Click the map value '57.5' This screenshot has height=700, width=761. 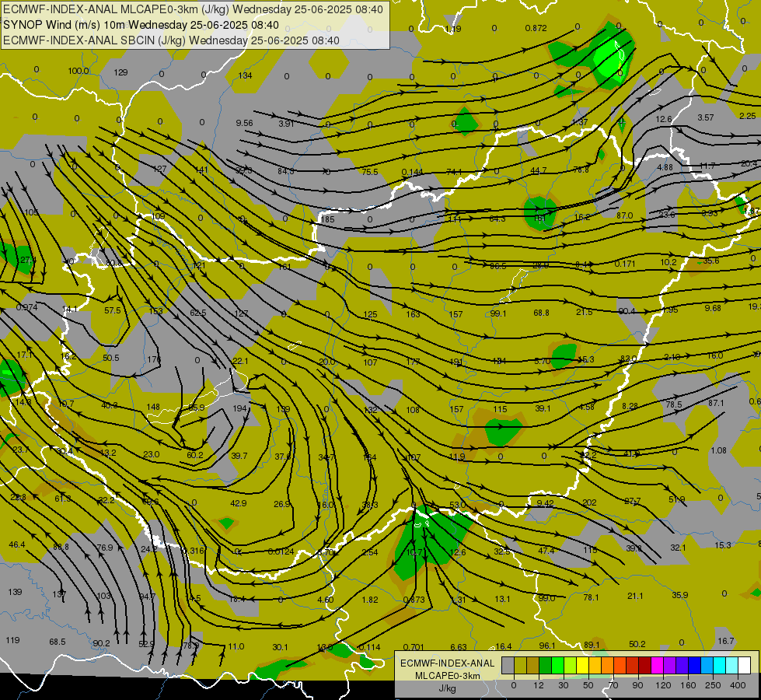[113, 310]
